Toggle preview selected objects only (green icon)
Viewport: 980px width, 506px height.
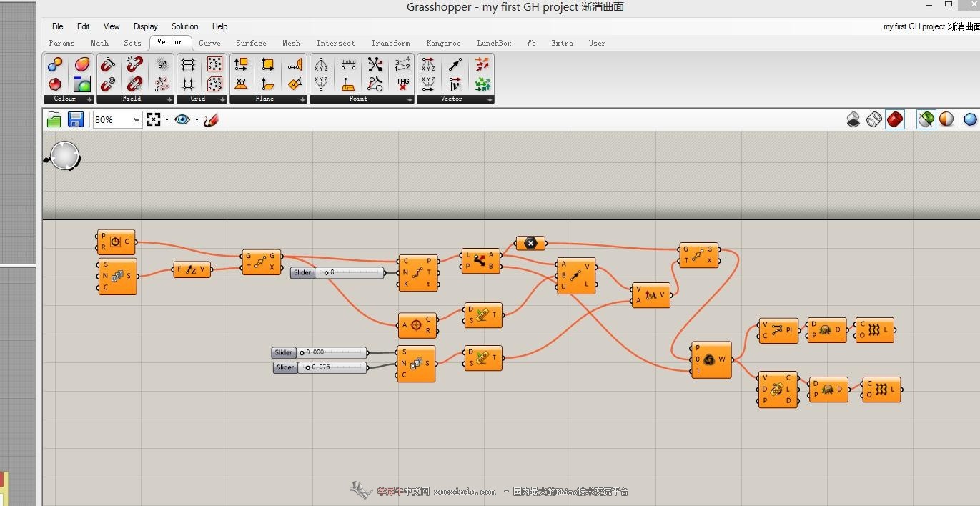[x=926, y=119]
